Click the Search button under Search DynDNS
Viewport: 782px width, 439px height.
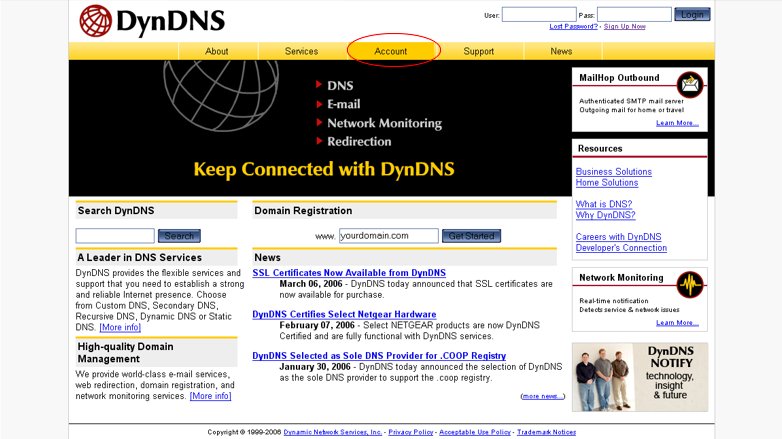(x=179, y=236)
